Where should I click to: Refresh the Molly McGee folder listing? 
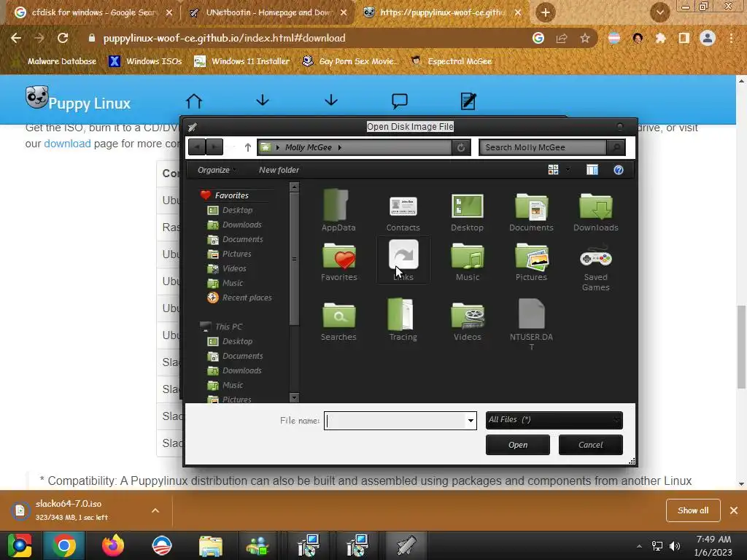[461, 147]
